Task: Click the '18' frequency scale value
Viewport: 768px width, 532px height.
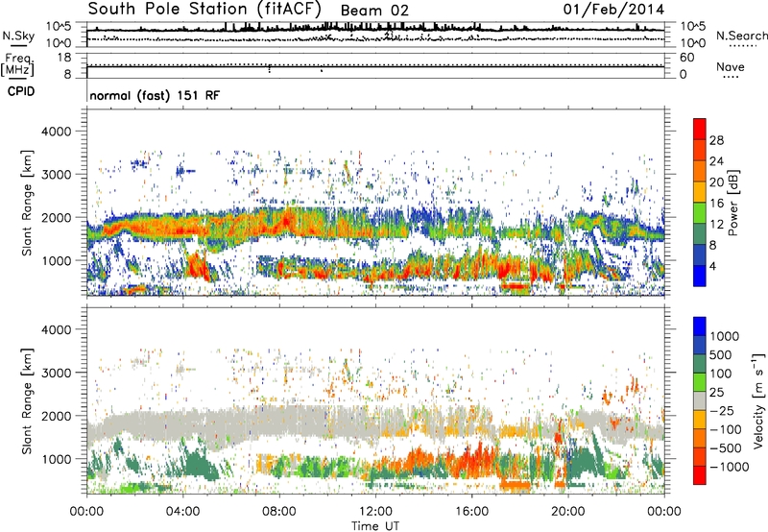Action: click(64, 58)
